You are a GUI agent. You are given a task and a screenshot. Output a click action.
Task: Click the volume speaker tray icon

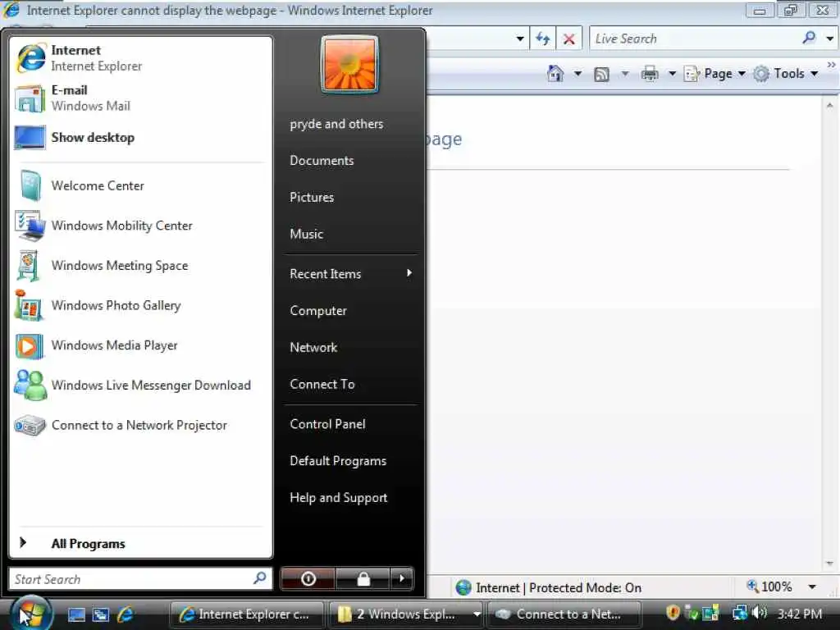tap(760, 612)
